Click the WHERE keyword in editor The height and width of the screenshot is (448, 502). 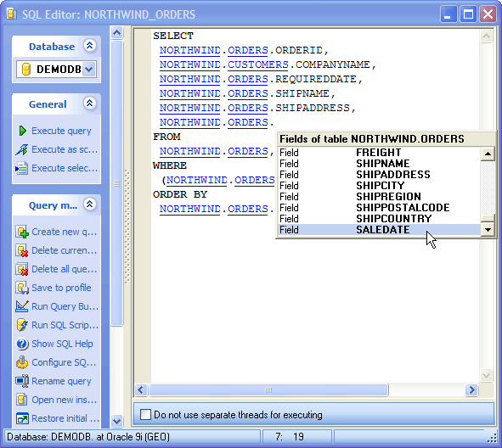[170, 165]
